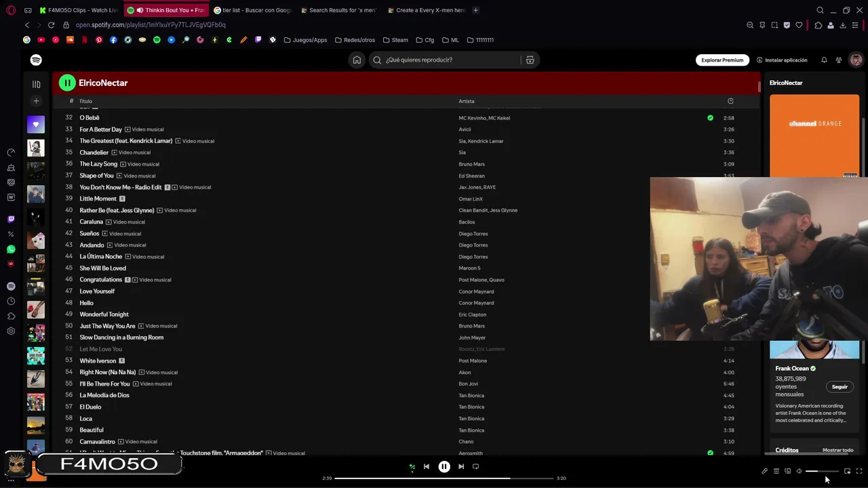Image resolution: width=868 pixels, height=488 pixels.
Task: Open the browser extensions cube icon
Action: (x=818, y=25)
